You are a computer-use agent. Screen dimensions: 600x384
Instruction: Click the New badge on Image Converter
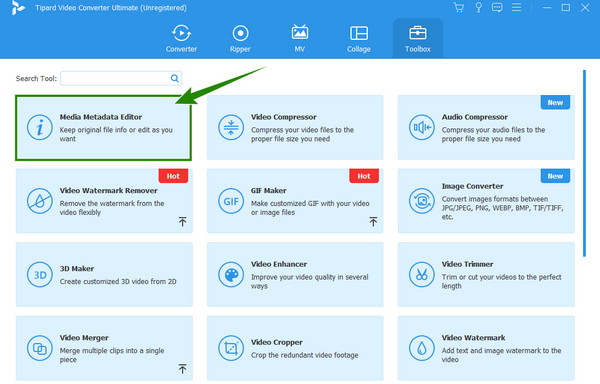pyautogui.click(x=555, y=176)
